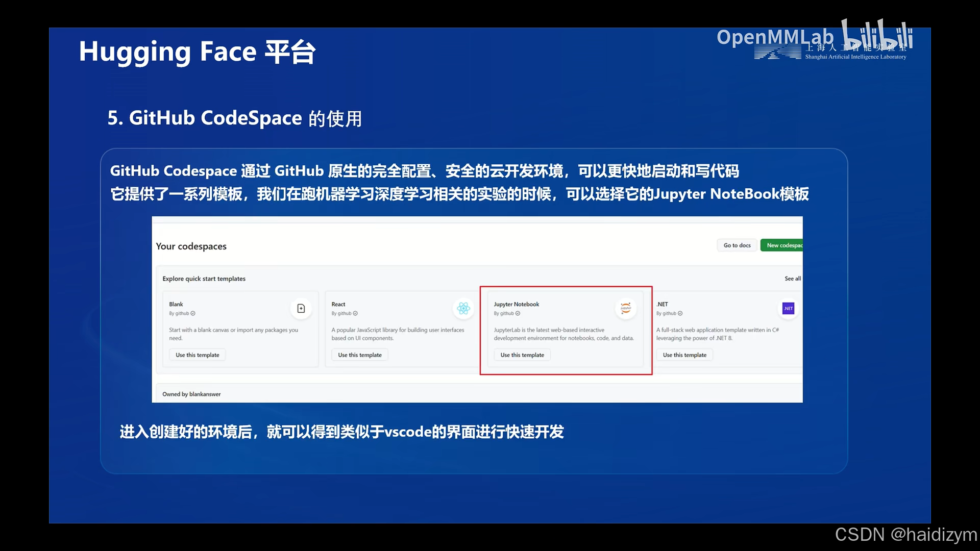This screenshot has height=551, width=980.
Task: Click the React template title
Action: pyautogui.click(x=338, y=305)
